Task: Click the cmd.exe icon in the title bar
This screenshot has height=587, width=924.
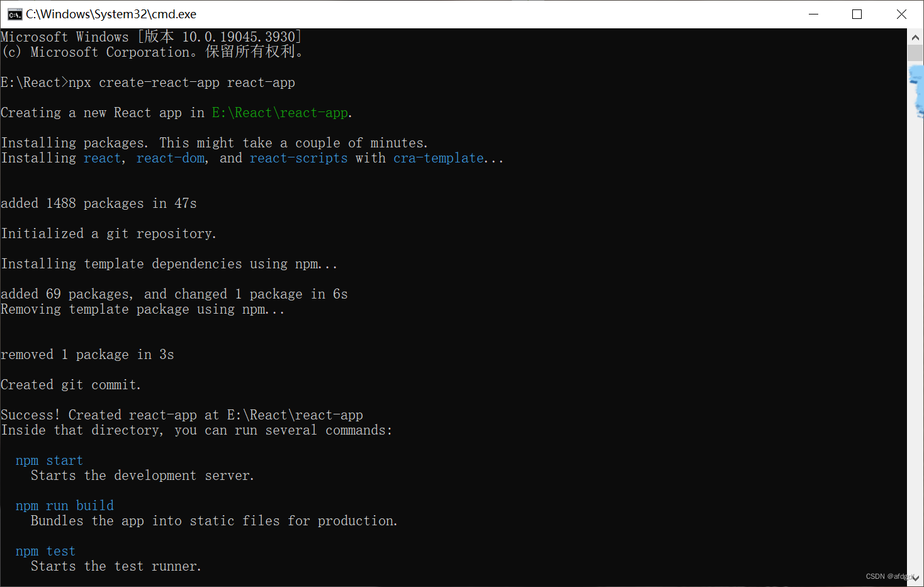Action: pyautogui.click(x=14, y=14)
